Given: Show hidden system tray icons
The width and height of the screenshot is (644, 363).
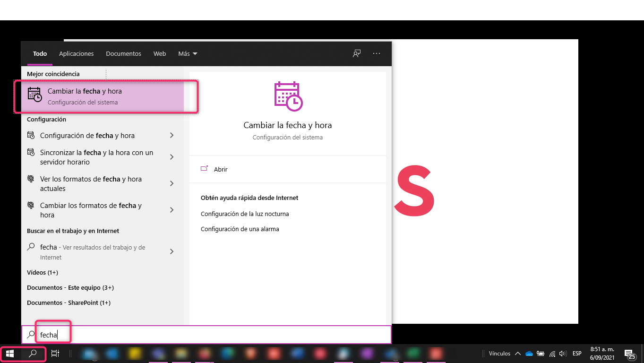Looking at the screenshot, I should click(518, 354).
